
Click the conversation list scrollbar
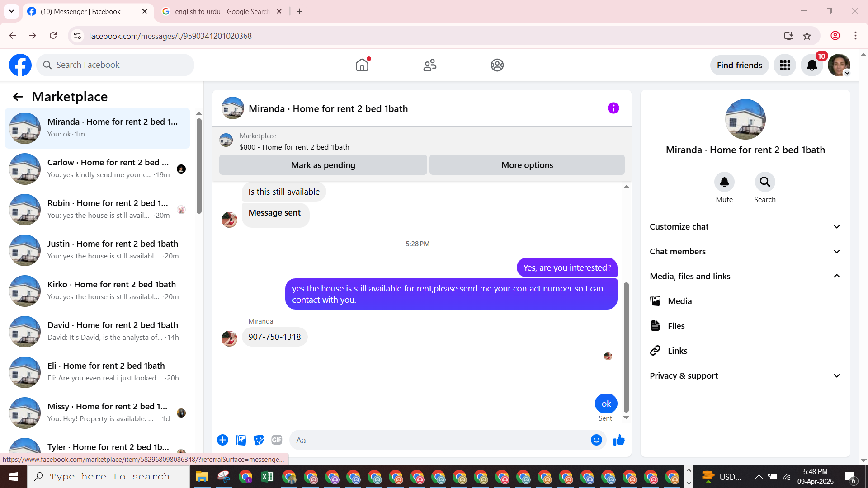(x=199, y=166)
